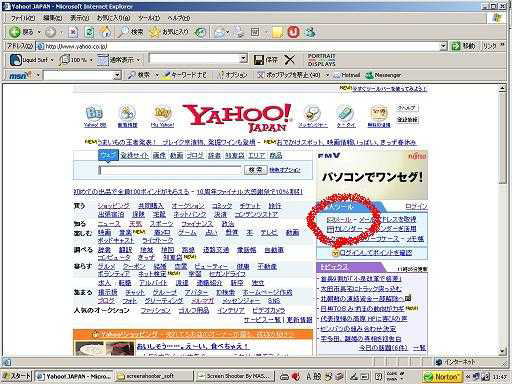This screenshot has height=384, width=512.
Task: Click the Yahoo search input field
Action: point(170,170)
